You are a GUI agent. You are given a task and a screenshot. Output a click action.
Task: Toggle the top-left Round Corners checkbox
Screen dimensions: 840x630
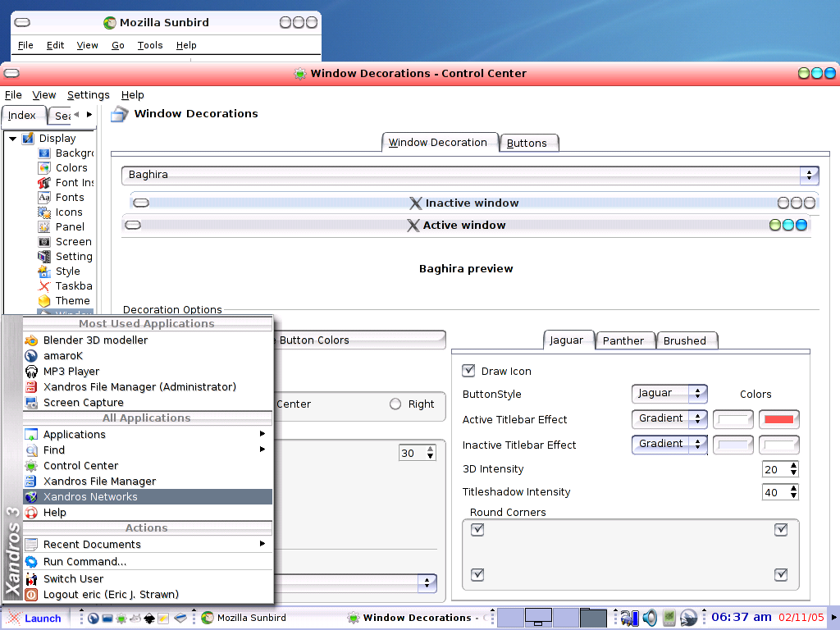477,530
